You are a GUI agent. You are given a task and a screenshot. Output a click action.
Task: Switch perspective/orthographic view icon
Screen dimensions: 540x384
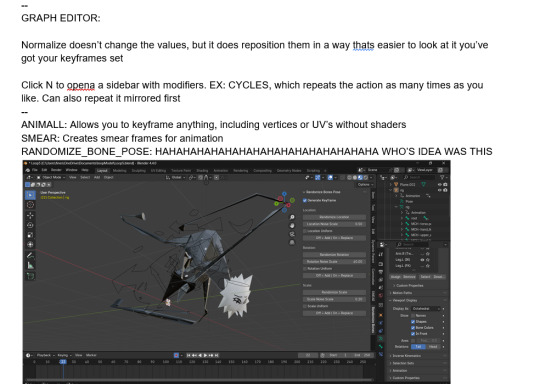click(292, 242)
